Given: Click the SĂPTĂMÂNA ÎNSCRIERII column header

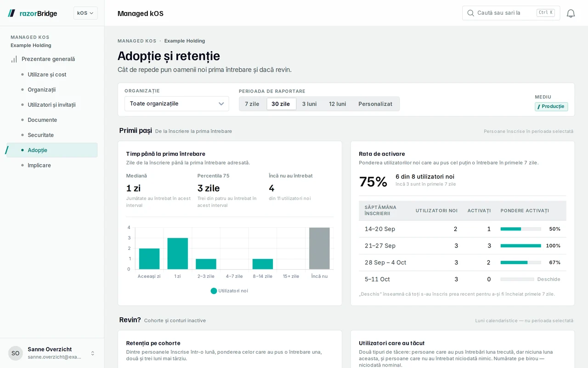Looking at the screenshot, I should tap(380, 210).
